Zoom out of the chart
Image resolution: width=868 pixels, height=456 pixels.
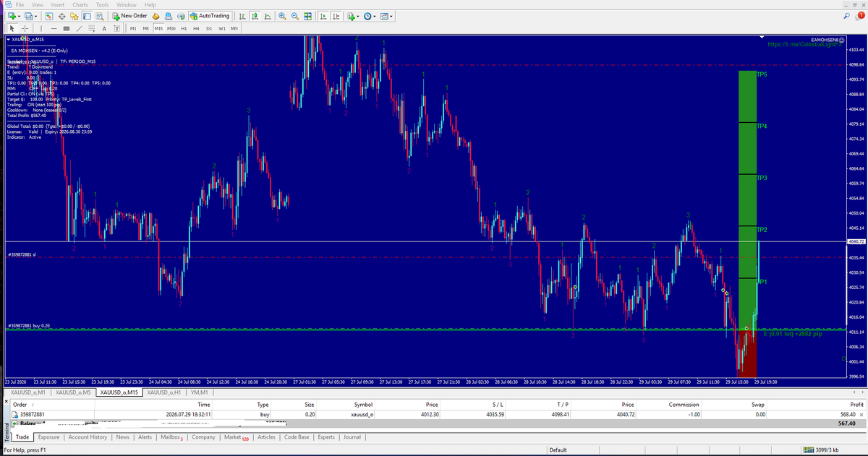[x=295, y=16]
